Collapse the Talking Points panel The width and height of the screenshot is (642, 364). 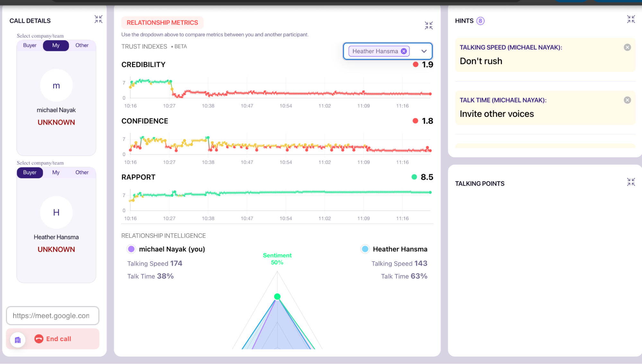pyautogui.click(x=631, y=182)
